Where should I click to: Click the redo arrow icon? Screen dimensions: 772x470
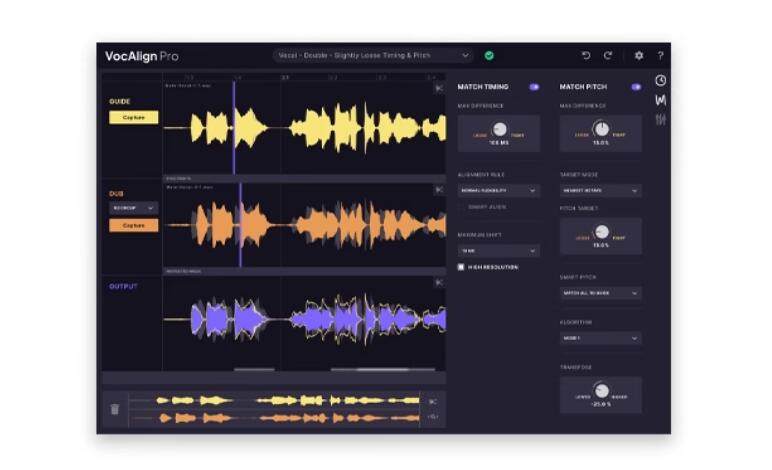coord(608,55)
